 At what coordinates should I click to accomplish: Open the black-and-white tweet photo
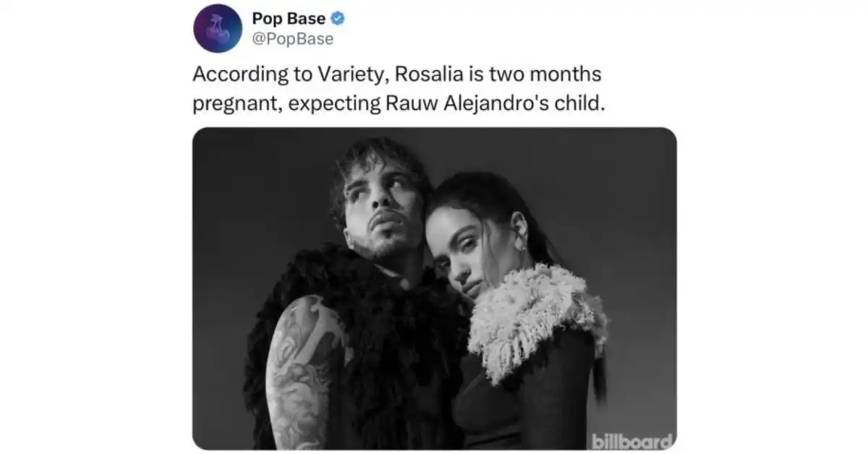click(x=435, y=288)
